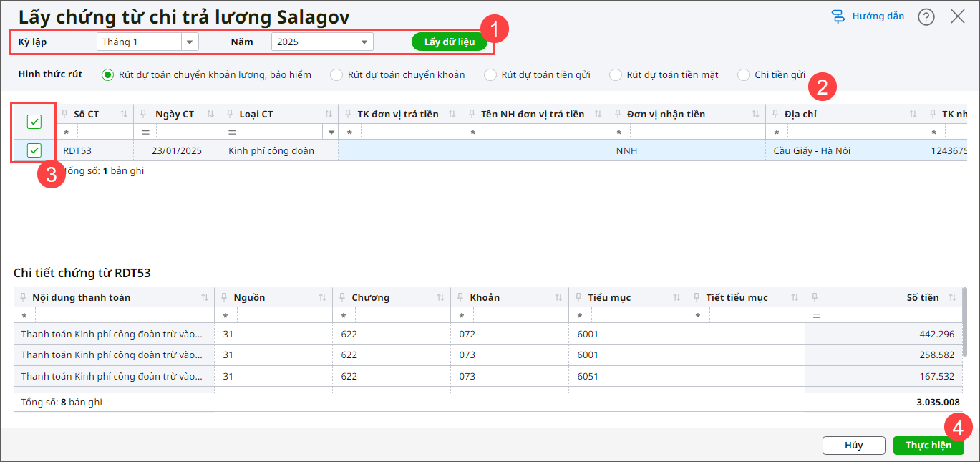Click the Tiểu mục 6051 cell

click(628, 376)
